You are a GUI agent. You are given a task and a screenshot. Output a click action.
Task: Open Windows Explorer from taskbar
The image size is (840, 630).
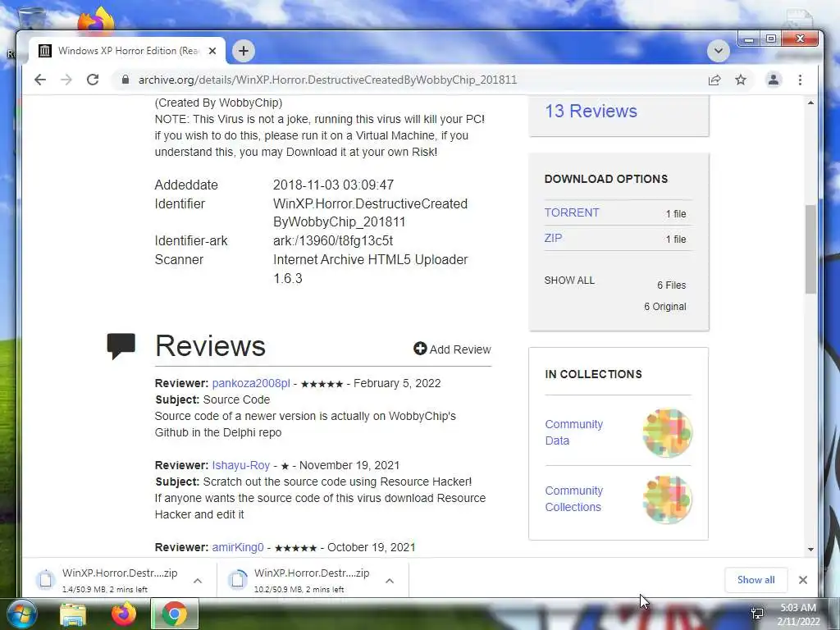(73, 614)
